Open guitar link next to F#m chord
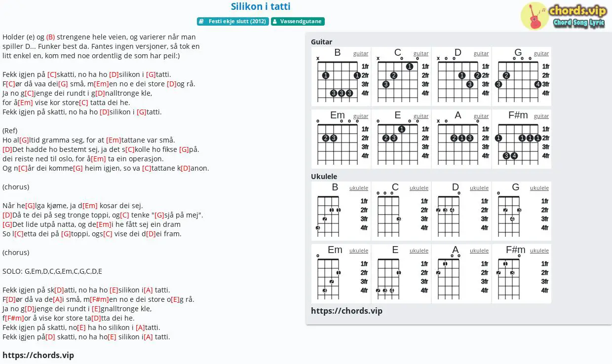 pos(541,116)
